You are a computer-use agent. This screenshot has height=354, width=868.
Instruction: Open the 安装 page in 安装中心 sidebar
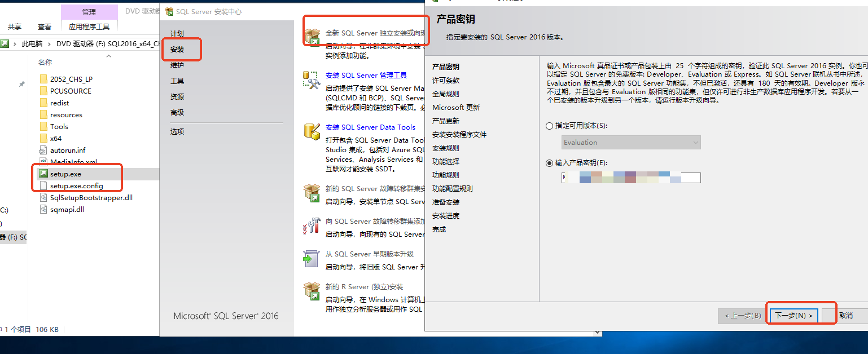point(177,50)
